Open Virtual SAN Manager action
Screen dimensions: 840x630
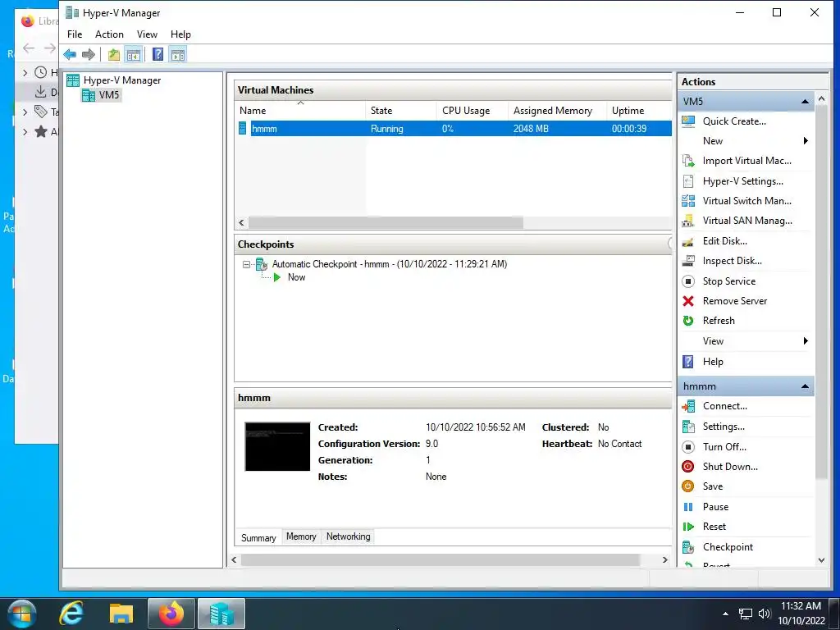point(746,221)
